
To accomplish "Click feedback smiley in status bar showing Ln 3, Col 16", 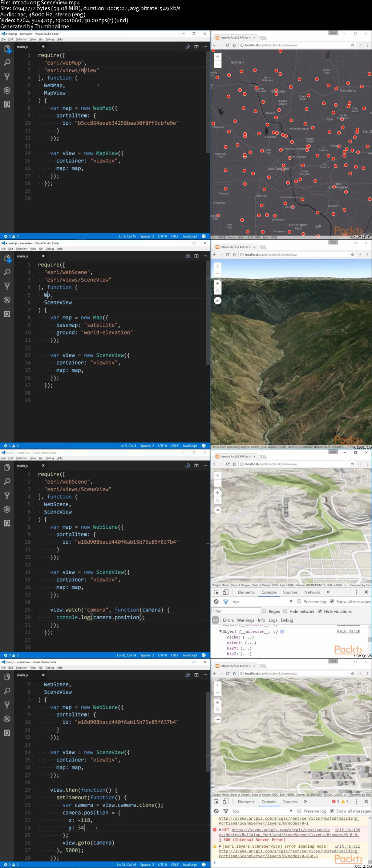I will click(203, 236).
